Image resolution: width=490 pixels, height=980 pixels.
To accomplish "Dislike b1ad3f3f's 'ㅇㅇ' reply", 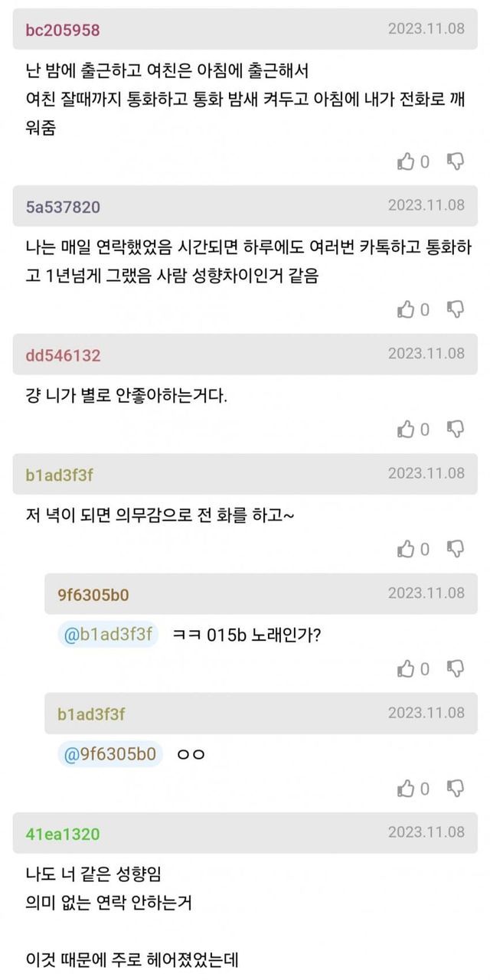I will (456, 789).
